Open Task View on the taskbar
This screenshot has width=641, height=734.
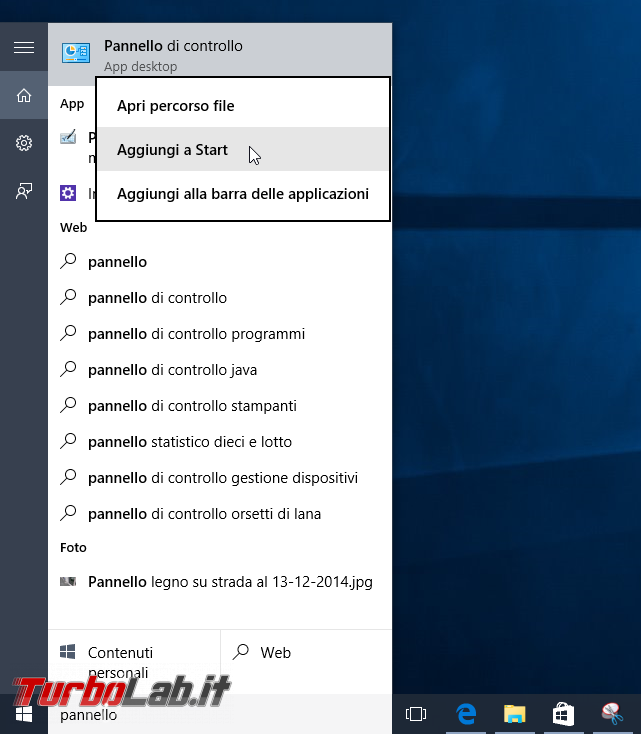pyautogui.click(x=416, y=714)
